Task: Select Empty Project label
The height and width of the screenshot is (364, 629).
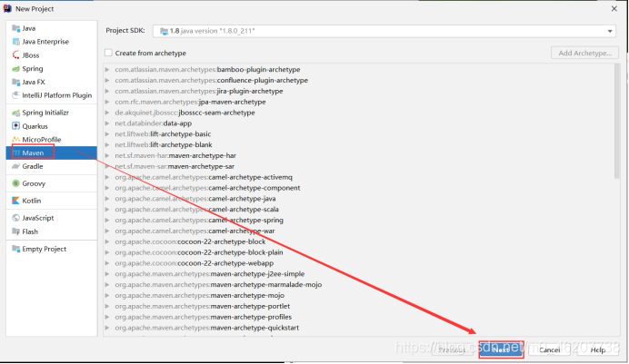Action: tap(45, 249)
